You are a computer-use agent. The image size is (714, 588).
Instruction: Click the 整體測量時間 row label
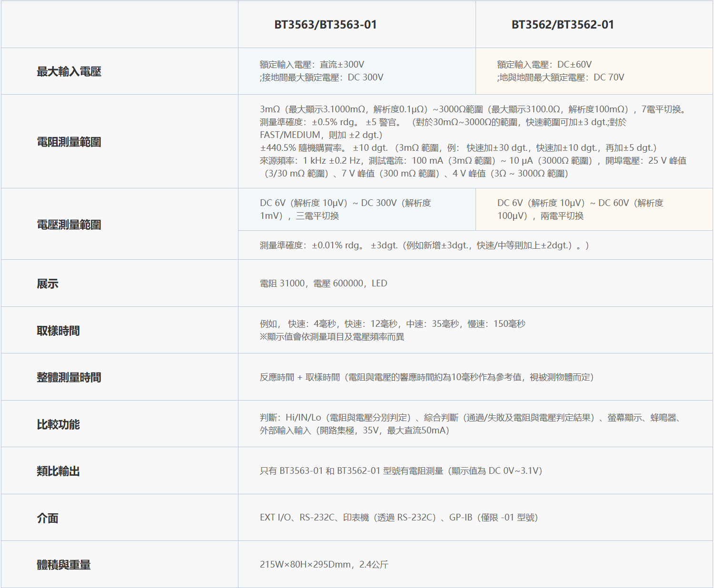69,377
